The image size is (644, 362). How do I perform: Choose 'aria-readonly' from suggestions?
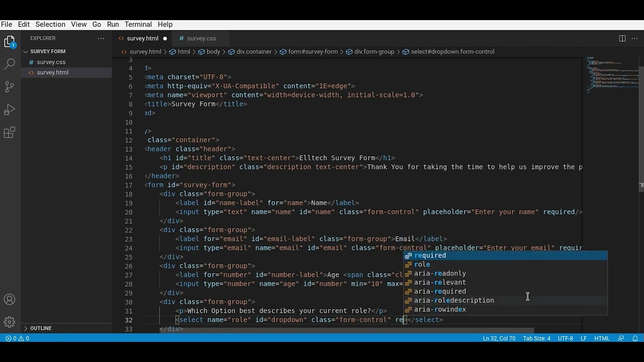[506, 274]
